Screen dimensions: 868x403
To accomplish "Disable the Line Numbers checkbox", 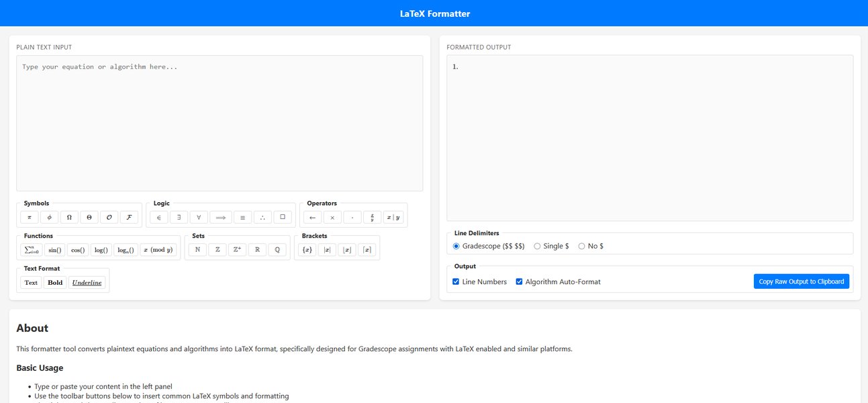I will pos(456,282).
